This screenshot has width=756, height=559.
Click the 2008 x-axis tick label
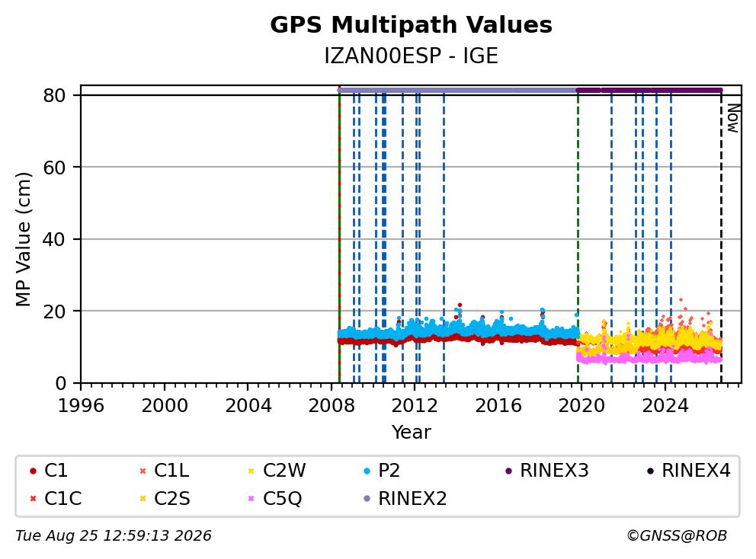pyautogui.click(x=332, y=406)
